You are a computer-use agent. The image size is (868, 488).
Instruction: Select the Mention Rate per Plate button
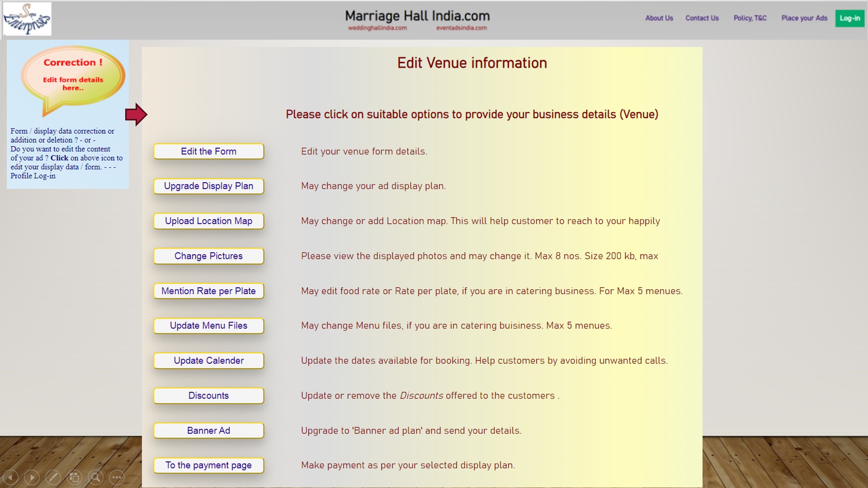(208, 291)
